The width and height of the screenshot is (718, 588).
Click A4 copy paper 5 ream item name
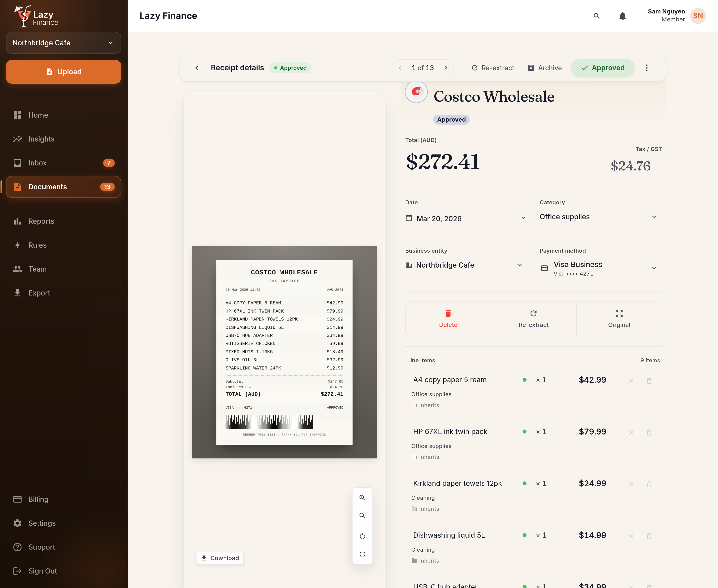pos(450,380)
